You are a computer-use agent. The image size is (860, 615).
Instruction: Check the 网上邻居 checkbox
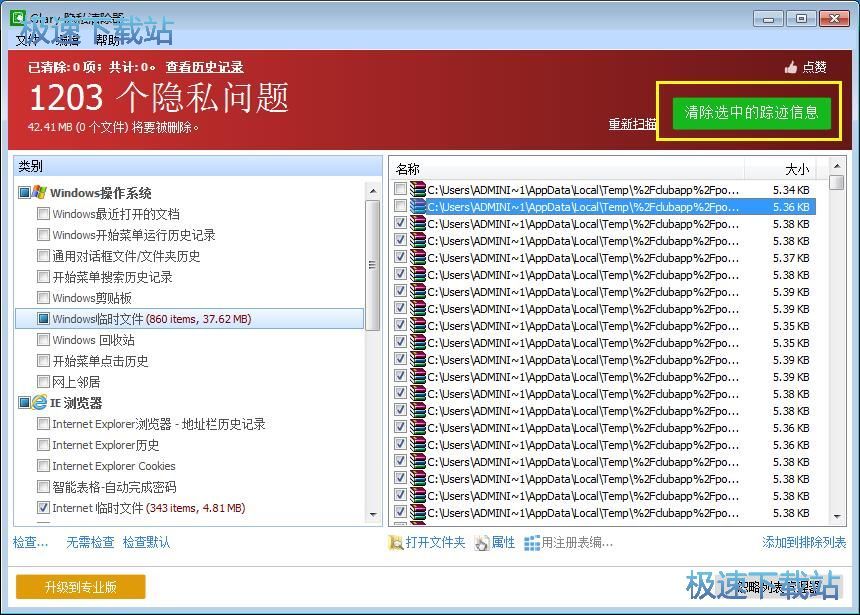click(x=43, y=381)
